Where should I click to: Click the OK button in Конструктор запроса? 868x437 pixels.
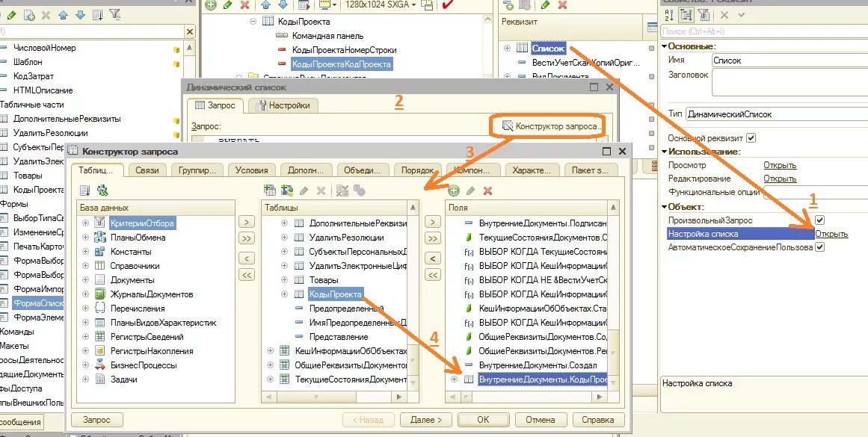[x=483, y=420]
